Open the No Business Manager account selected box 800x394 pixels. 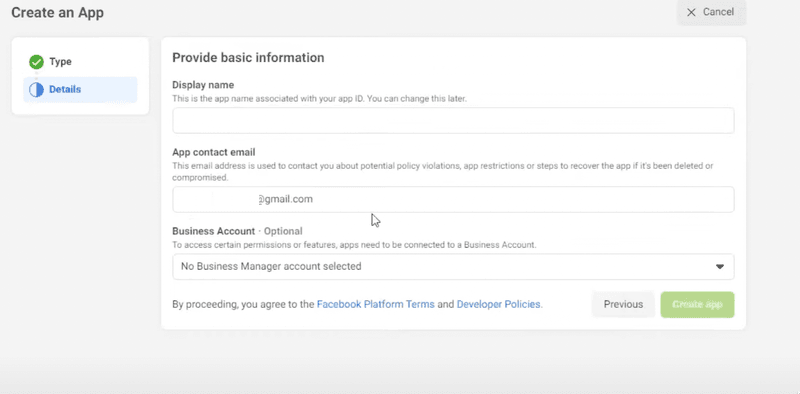453,266
